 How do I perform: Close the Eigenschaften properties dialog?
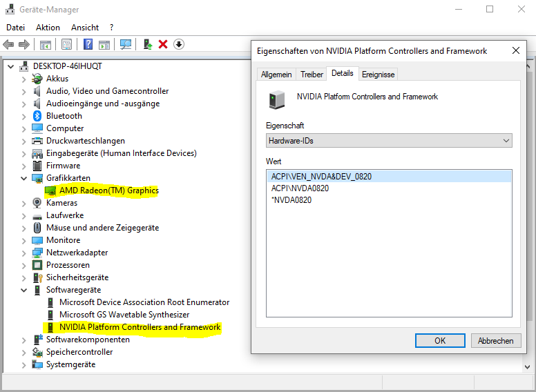point(516,51)
